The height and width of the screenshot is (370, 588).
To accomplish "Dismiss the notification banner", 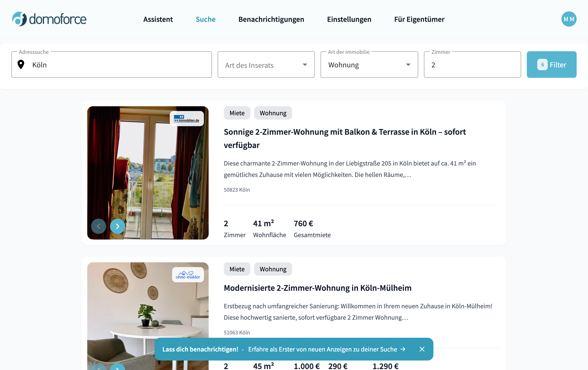I will click(x=422, y=349).
